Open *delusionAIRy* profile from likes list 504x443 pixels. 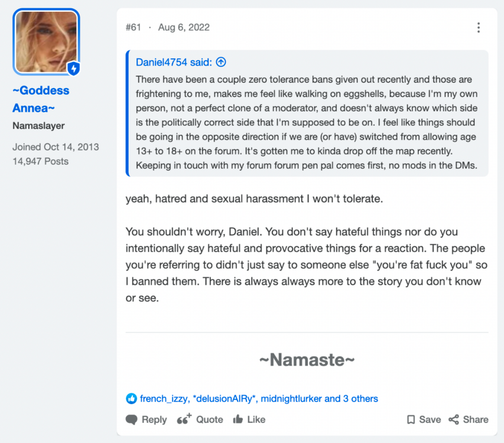click(x=224, y=399)
